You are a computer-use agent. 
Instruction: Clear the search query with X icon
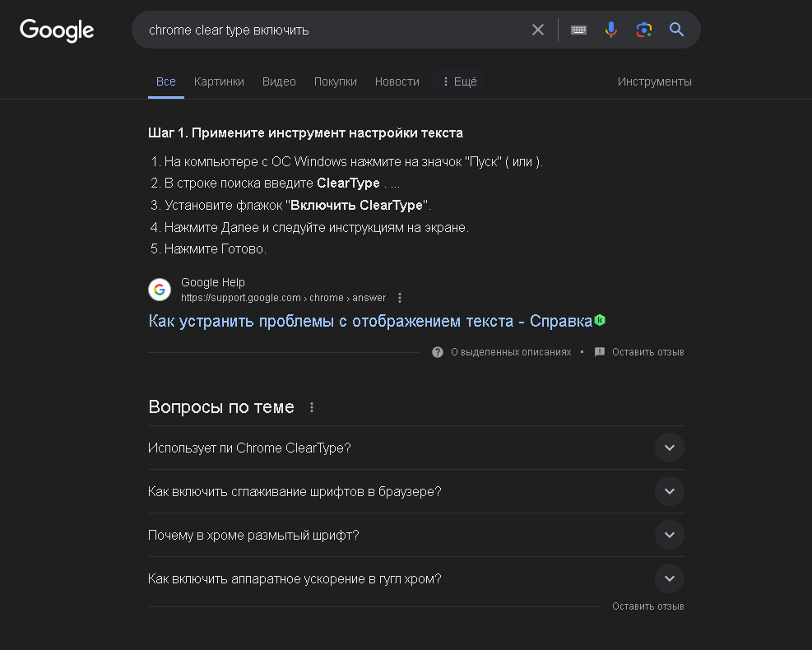tap(538, 30)
